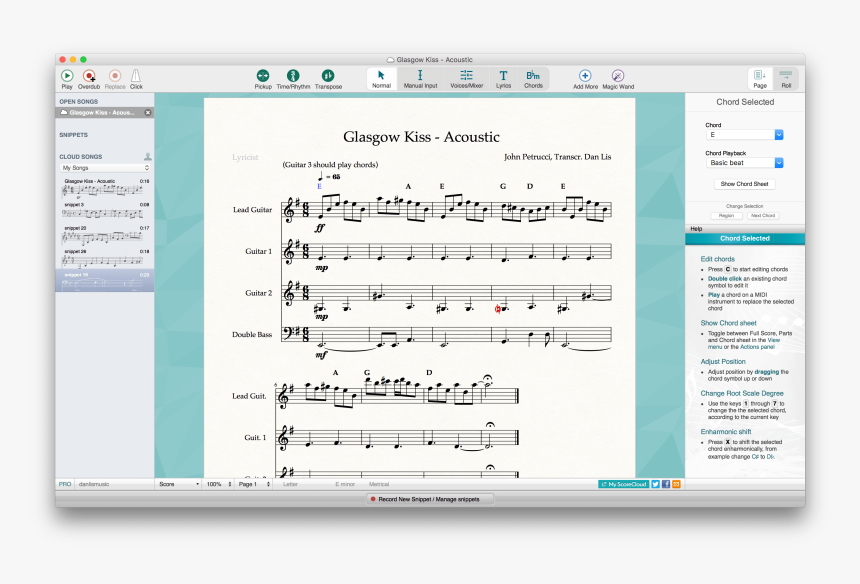Image resolution: width=860 pixels, height=584 pixels.
Task: Click the cloud user profile icon
Action: pyautogui.click(x=147, y=156)
